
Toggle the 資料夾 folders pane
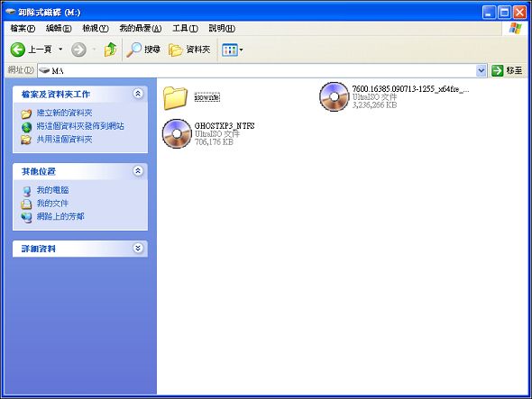pos(189,50)
